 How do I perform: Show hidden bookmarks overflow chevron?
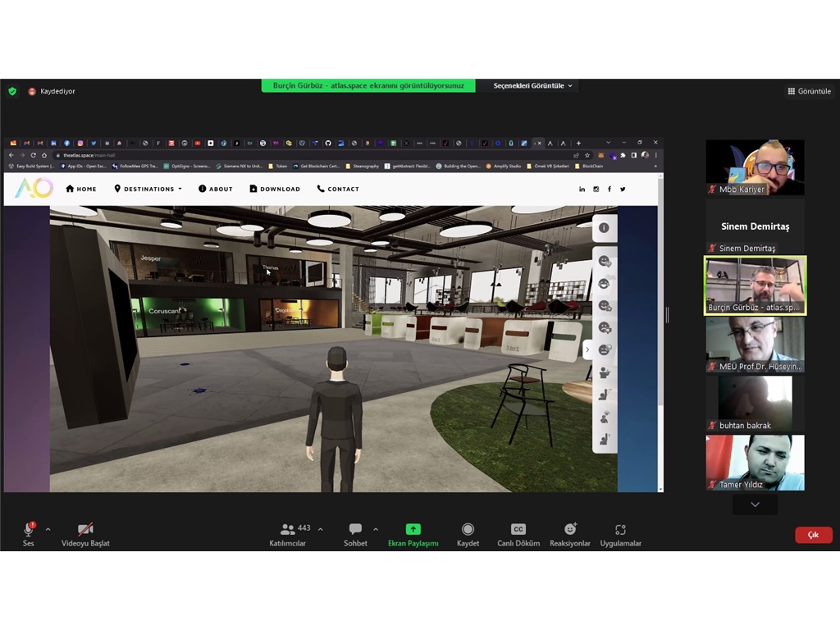pyautogui.click(x=655, y=166)
